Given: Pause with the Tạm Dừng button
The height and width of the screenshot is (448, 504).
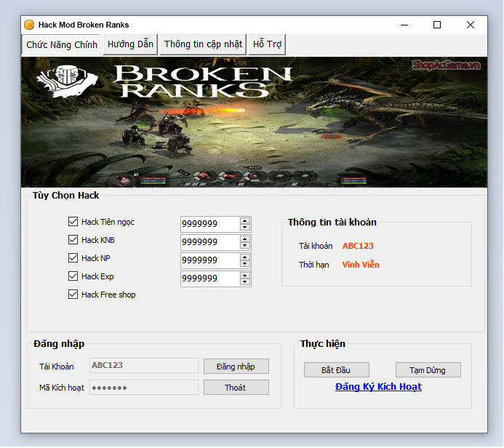Looking at the screenshot, I should 428,370.
